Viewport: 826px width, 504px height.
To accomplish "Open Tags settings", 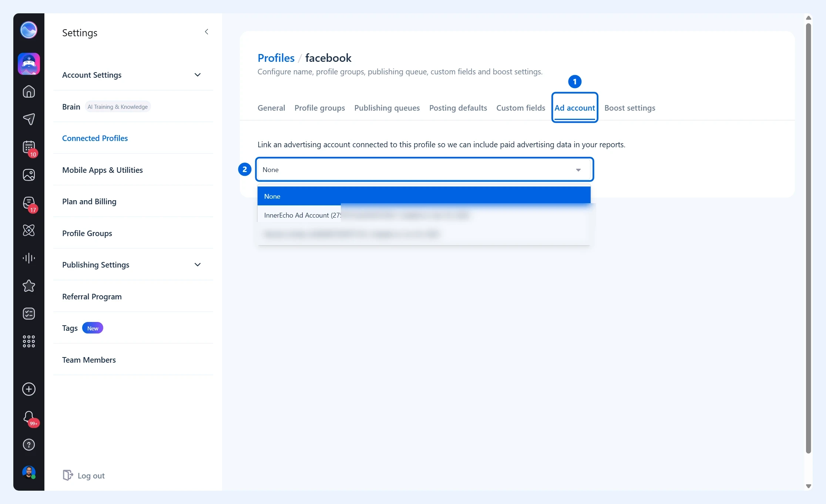I will tap(133, 328).
